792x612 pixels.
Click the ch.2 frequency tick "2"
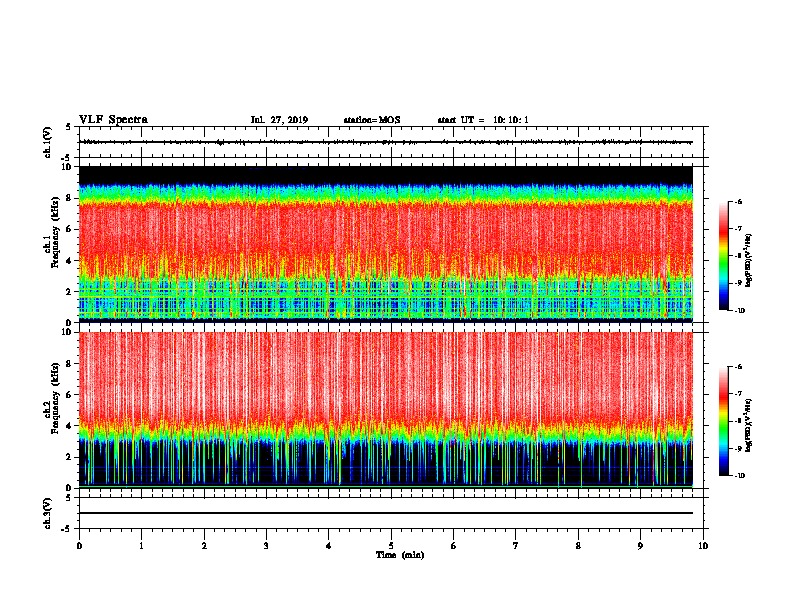click(x=69, y=457)
